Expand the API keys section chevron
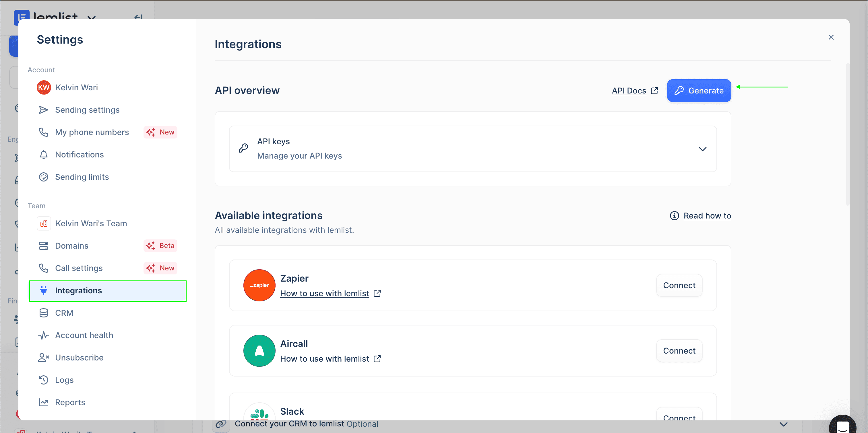This screenshot has width=868, height=433. [702, 149]
